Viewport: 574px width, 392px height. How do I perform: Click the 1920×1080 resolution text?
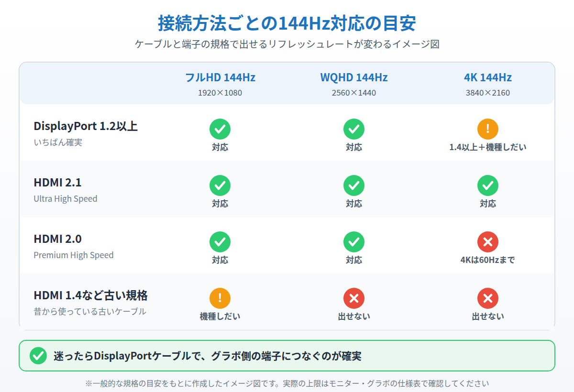[x=220, y=93]
